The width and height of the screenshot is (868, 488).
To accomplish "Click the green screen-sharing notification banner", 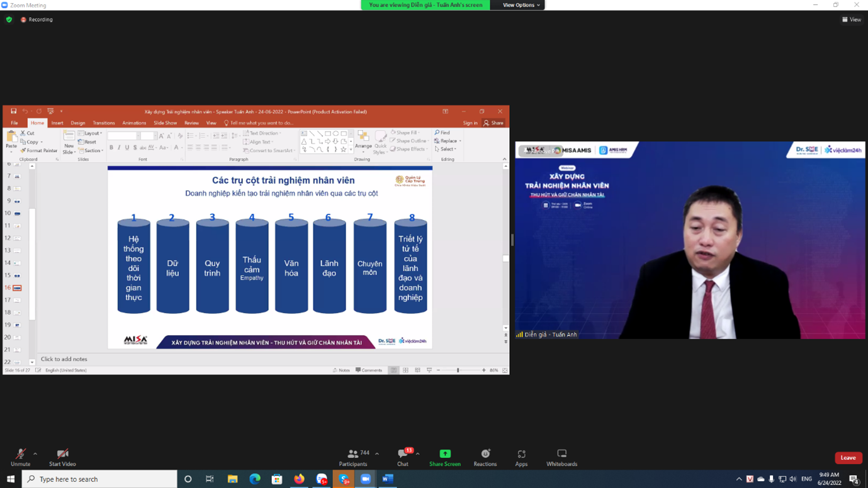I will (426, 5).
